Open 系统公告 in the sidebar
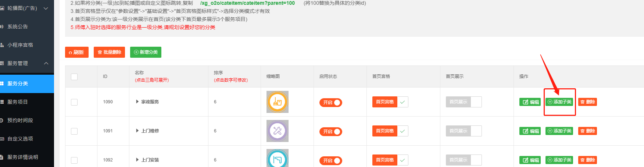This screenshot has height=167, width=644. pos(18,26)
